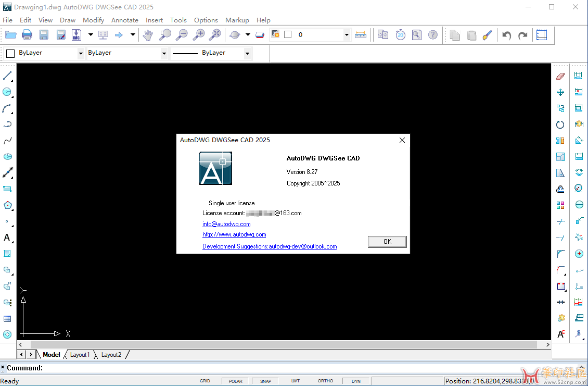Toggle ORTHO in status bar

point(326,381)
